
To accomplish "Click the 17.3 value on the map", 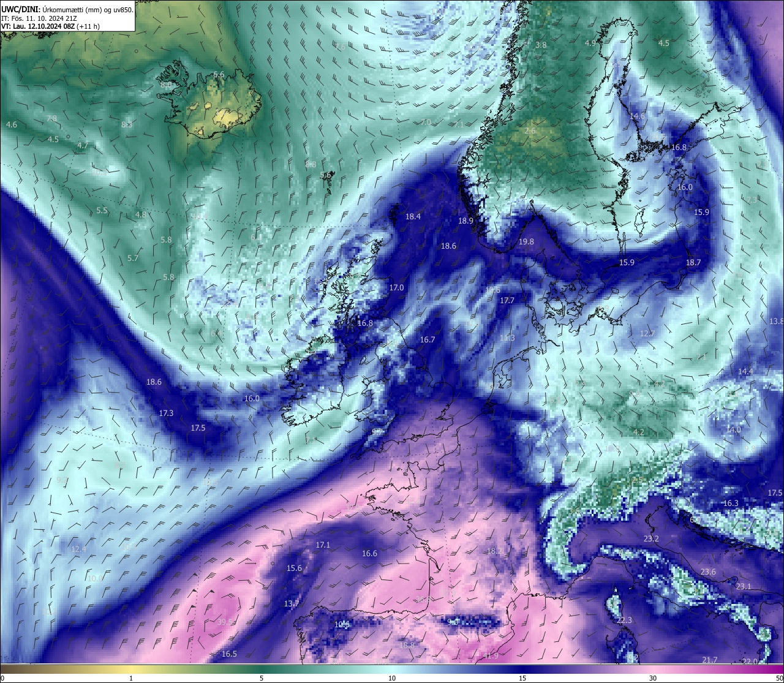I will pos(166,413).
